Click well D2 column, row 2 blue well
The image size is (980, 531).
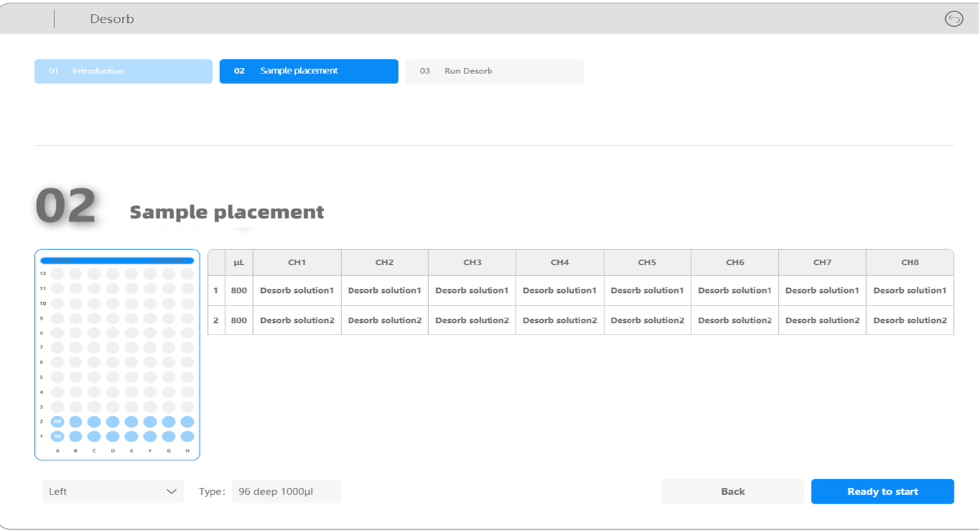point(112,422)
